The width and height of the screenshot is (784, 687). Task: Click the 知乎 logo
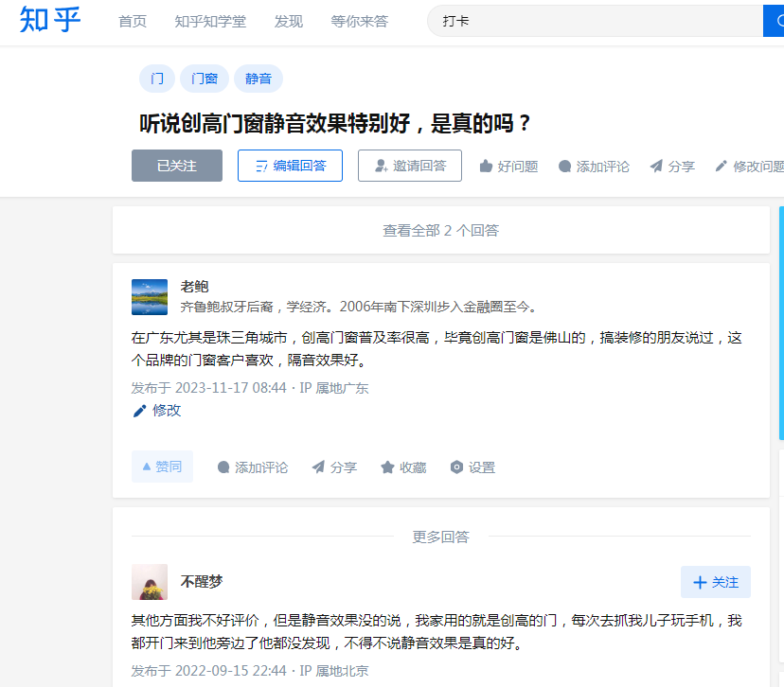pyautogui.click(x=50, y=21)
